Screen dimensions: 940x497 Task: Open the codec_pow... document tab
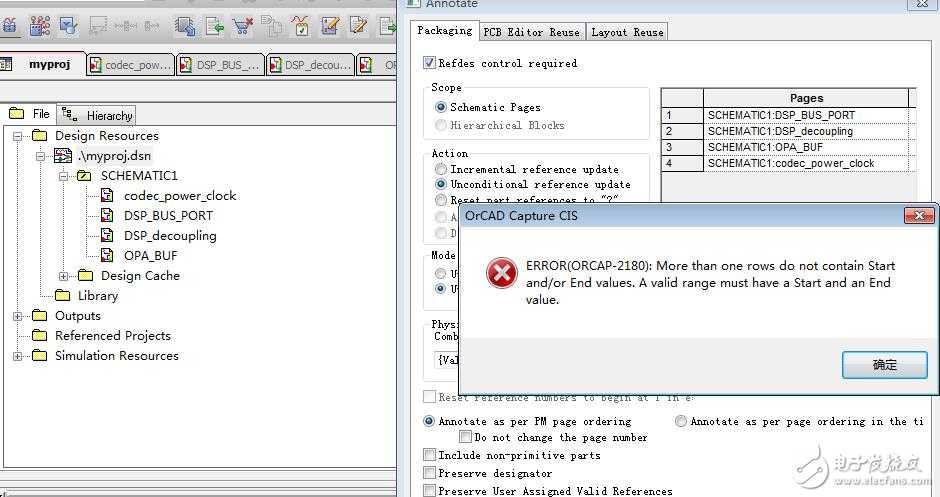131,65
